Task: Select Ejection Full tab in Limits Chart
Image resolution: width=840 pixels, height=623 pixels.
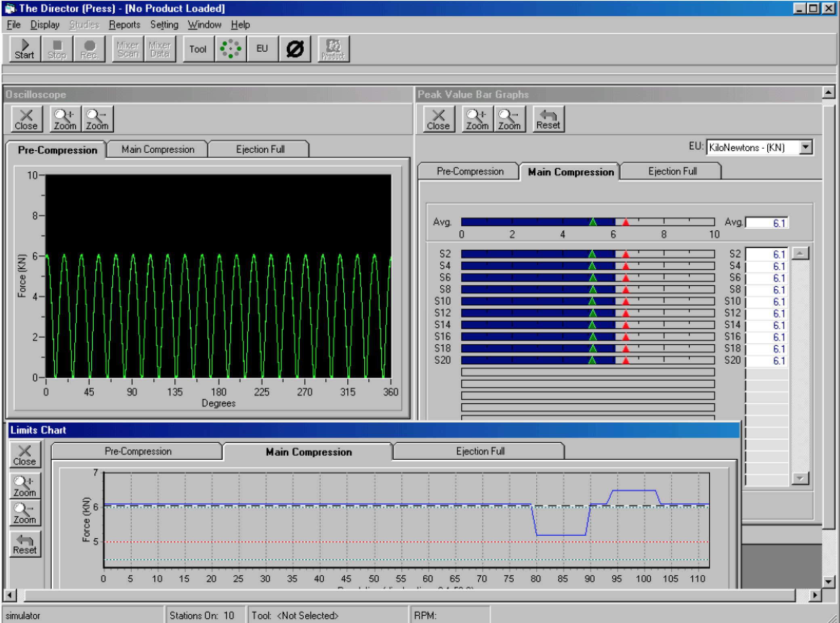Action: tap(480, 451)
